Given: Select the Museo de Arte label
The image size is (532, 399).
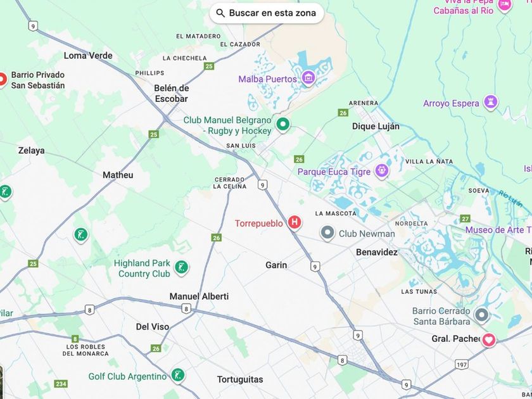Looking at the screenshot, I should point(498,230).
